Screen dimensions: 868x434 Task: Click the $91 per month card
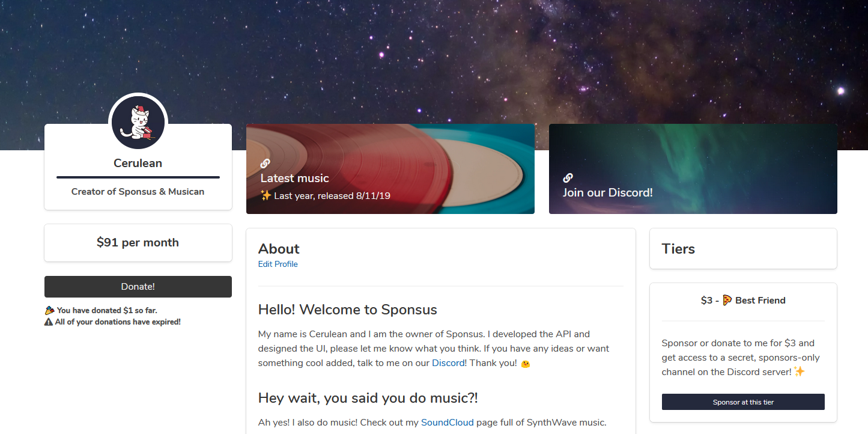(138, 243)
